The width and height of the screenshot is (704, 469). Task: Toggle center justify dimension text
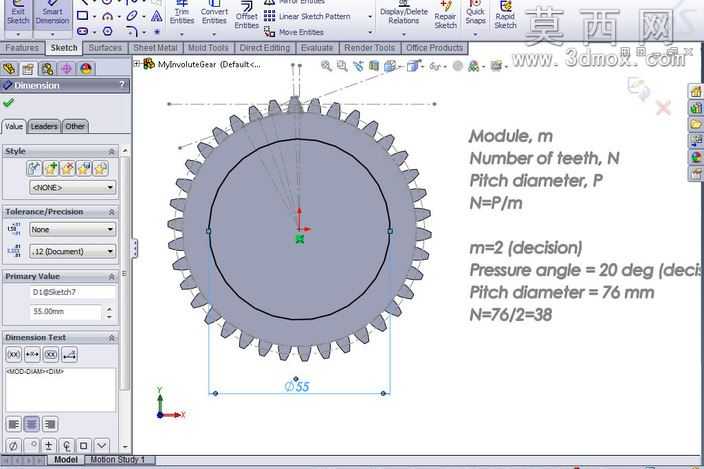tap(31, 424)
